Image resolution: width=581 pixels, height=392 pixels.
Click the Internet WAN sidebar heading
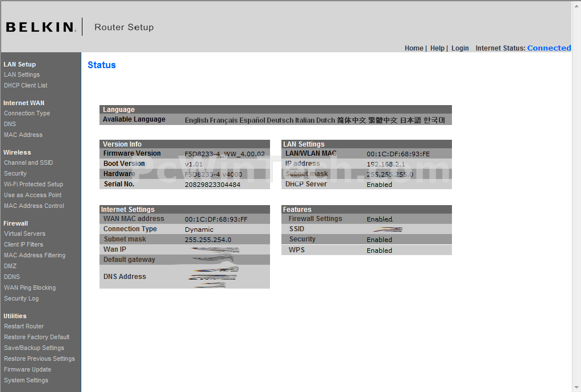(24, 103)
